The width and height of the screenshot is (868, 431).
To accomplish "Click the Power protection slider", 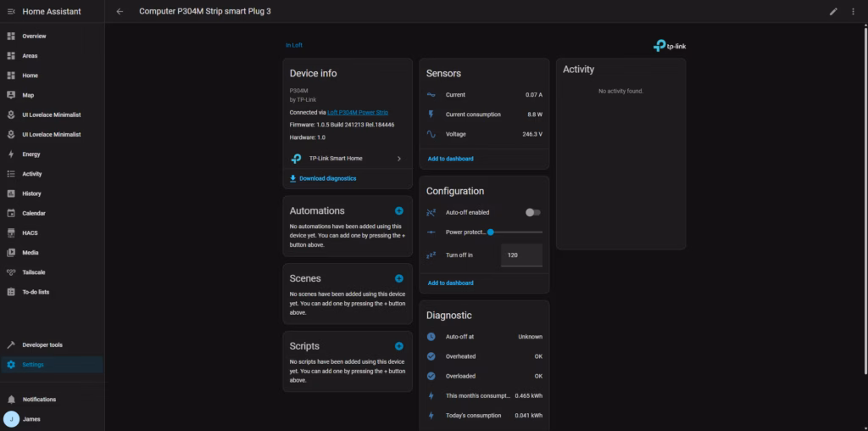I will (x=515, y=232).
